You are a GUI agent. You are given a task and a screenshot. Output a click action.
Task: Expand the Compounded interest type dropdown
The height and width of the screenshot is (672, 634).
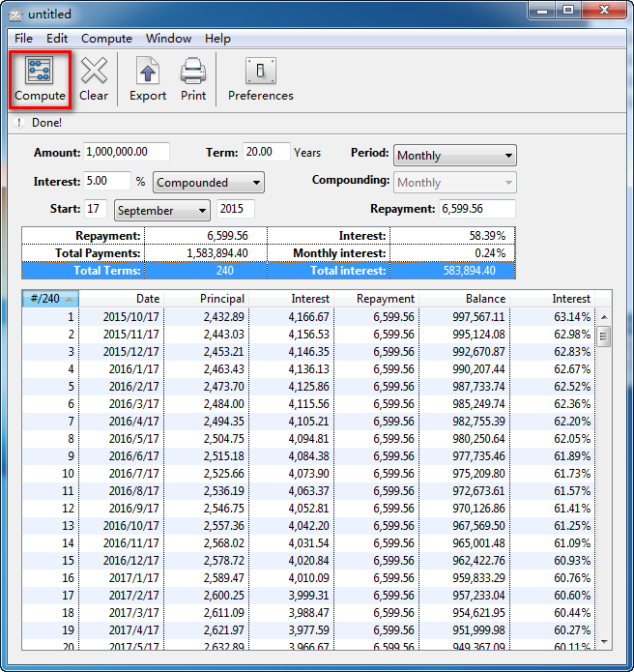tap(208, 183)
